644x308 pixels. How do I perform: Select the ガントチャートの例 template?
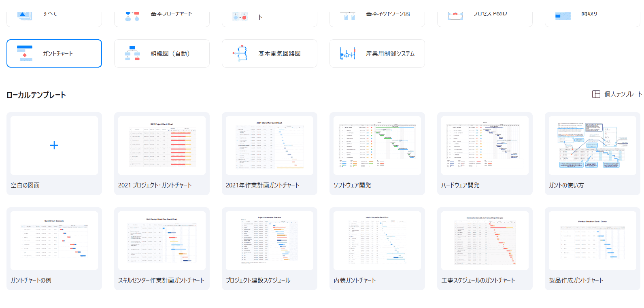tap(54, 240)
